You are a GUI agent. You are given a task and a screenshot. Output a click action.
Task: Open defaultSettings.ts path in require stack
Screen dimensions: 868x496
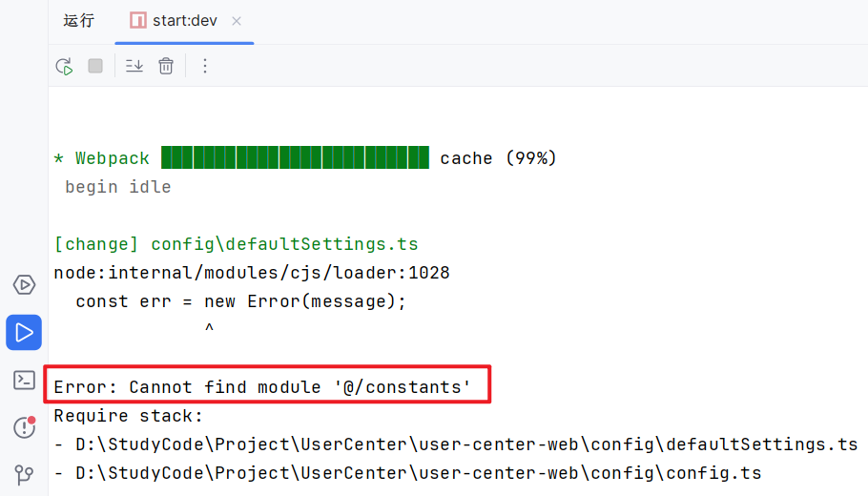pyautogui.click(x=466, y=444)
